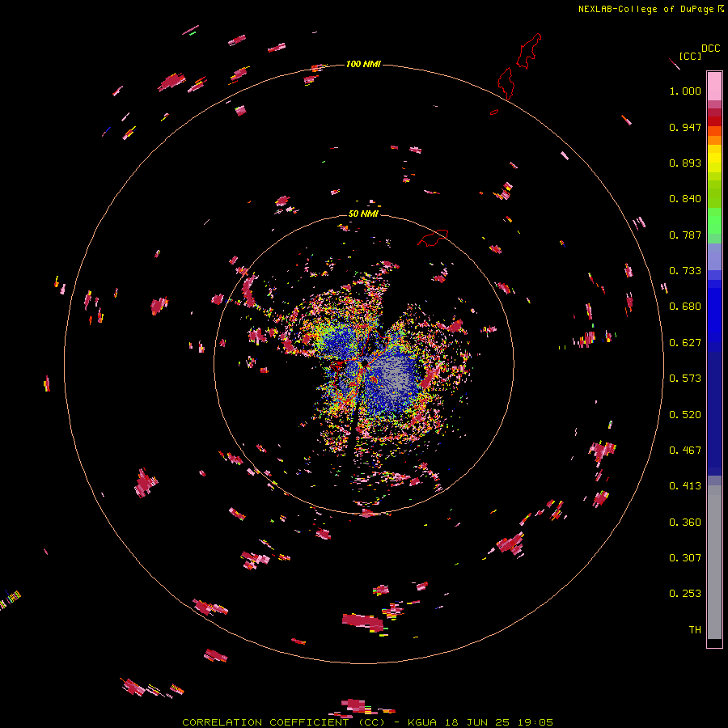Click the 0.680 scale value
The width and height of the screenshot is (728, 728).
pos(685,307)
